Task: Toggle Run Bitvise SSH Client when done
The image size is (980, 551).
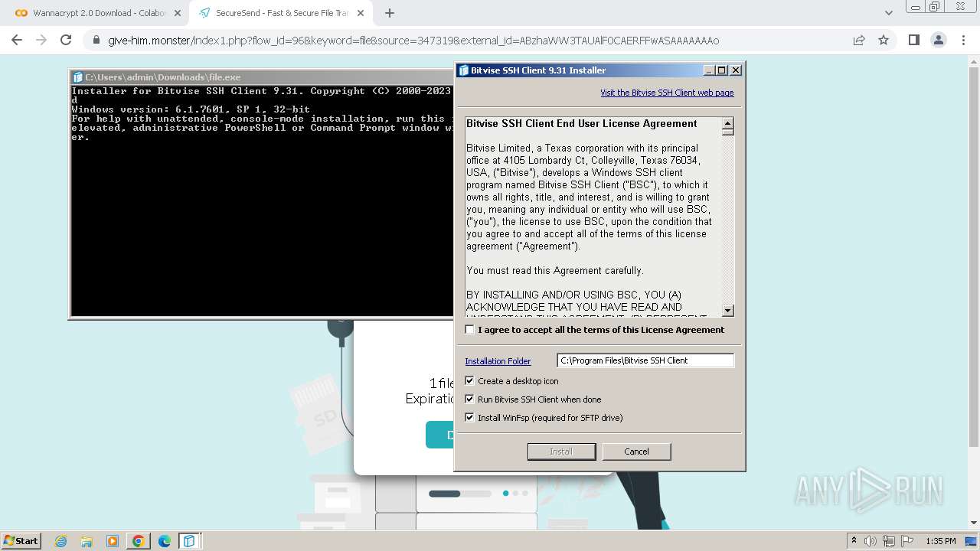Action: click(470, 399)
